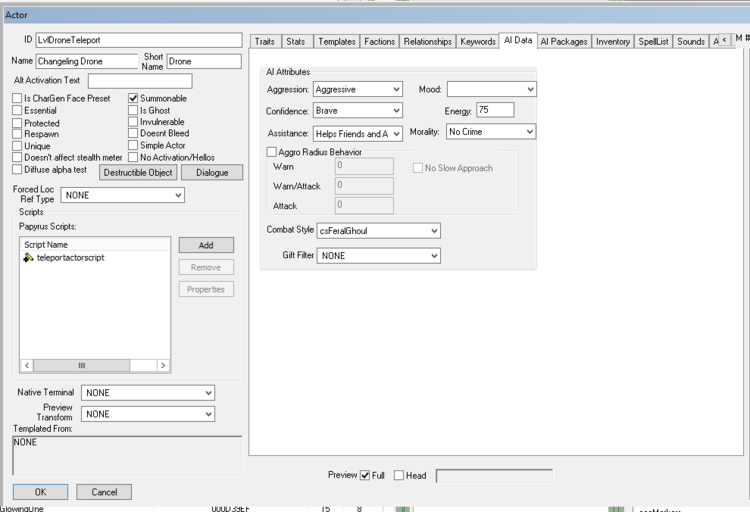Open the Combat Style dropdown
The width and height of the screenshot is (750, 512).
[x=378, y=231]
